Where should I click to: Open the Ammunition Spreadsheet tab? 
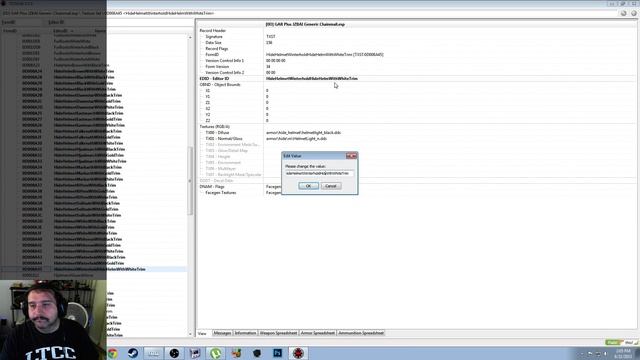(x=361, y=333)
